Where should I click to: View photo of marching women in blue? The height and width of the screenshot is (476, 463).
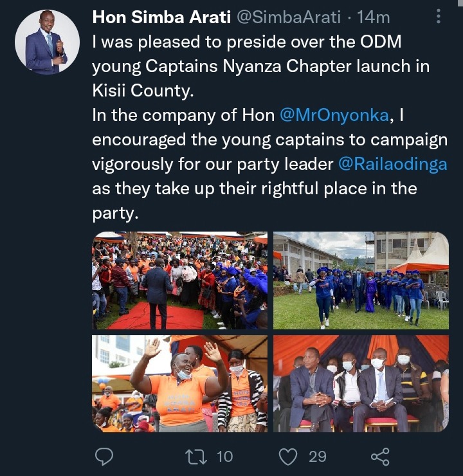361,280
